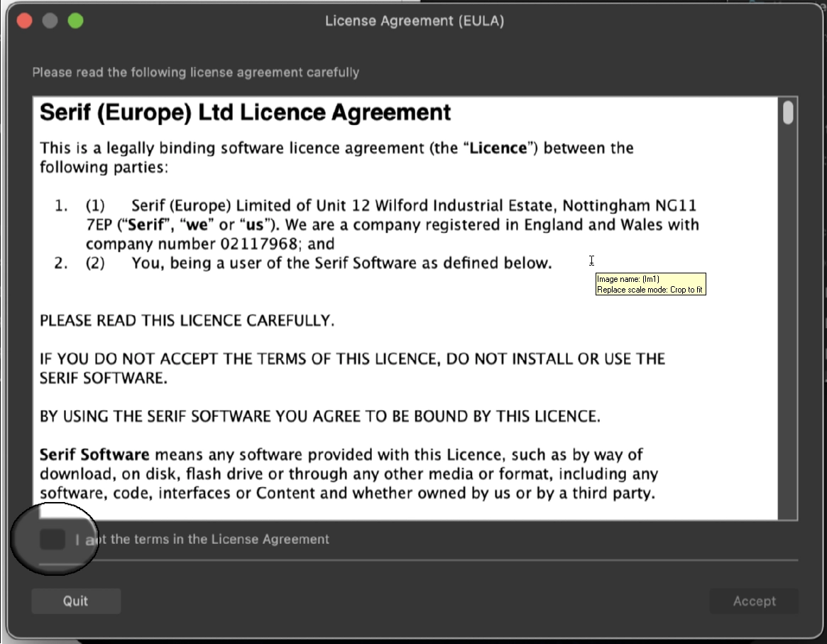
Task: Click the "BY USING THE SERIF SOFTWARE" line
Action: (320, 417)
